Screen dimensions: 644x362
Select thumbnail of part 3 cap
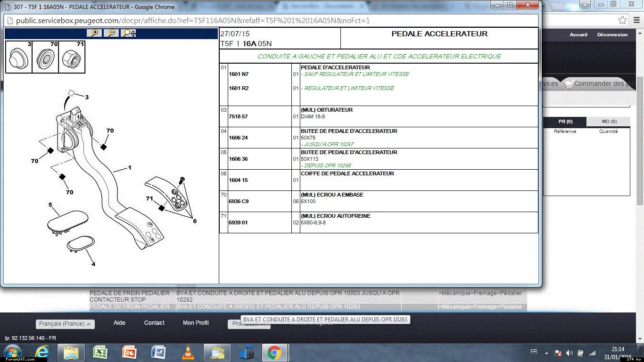pos(19,57)
